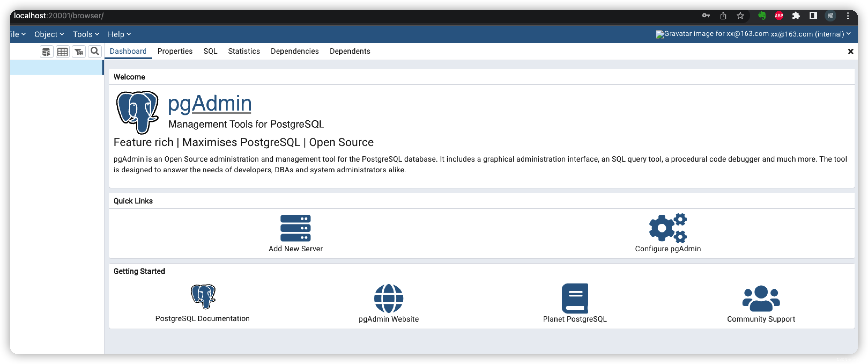Open the Help menu
Screen dimensions: 868x364
pos(119,34)
